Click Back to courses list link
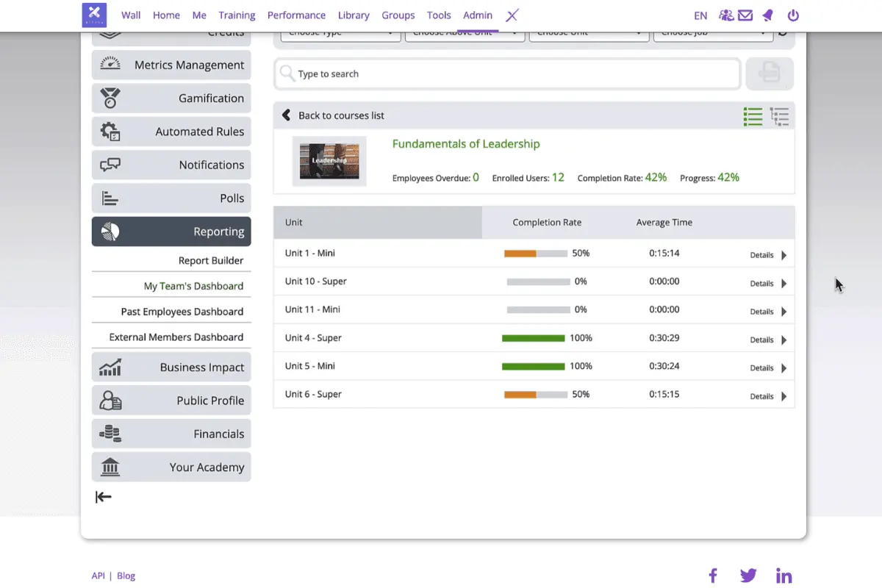 pos(341,115)
